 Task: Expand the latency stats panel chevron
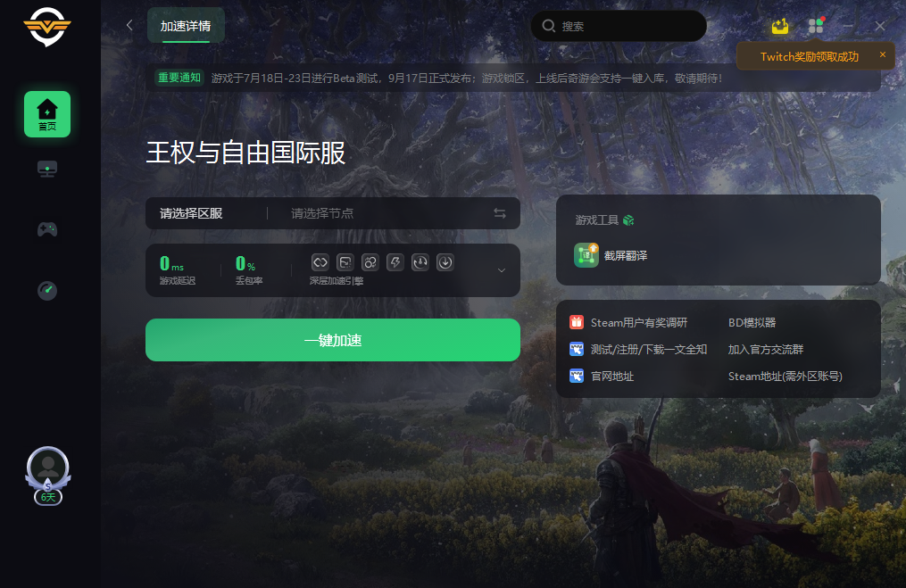point(502,270)
